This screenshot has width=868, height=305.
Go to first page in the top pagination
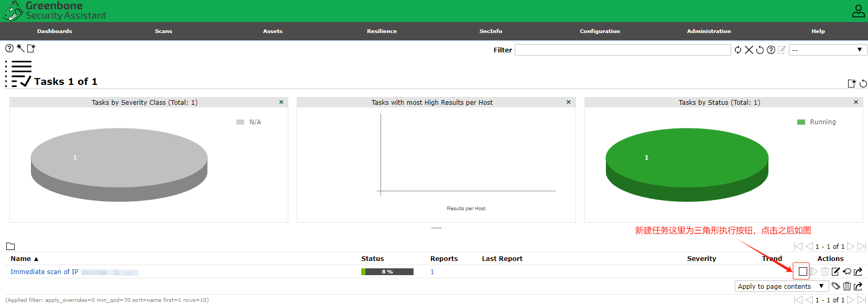coord(798,246)
